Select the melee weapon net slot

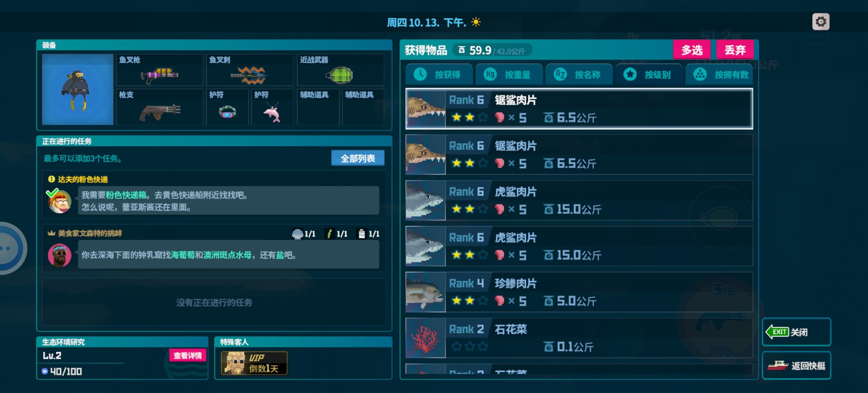(x=340, y=70)
